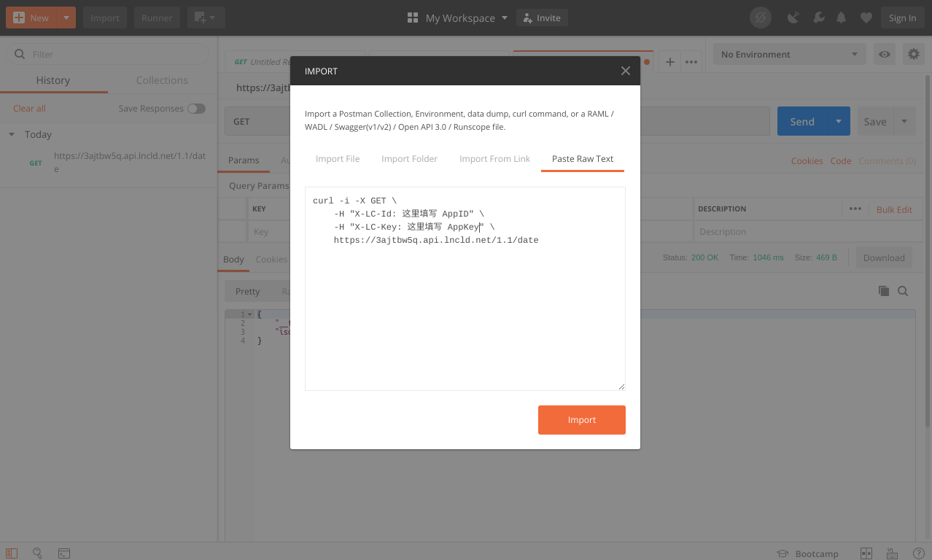Image resolution: width=932 pixels, height=560 pixels.
Task: Click the orange Import button in dialog
Action: point(581,420)
